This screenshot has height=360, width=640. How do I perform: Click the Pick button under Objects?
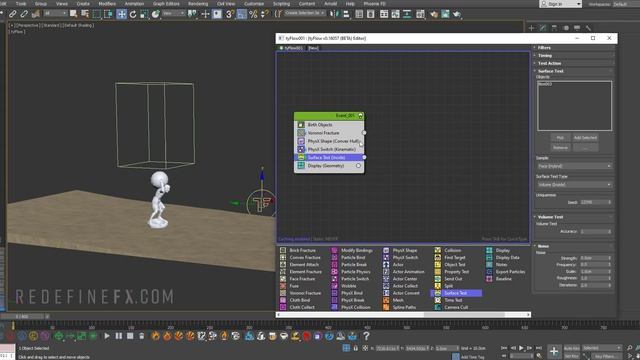coord(560,138)
